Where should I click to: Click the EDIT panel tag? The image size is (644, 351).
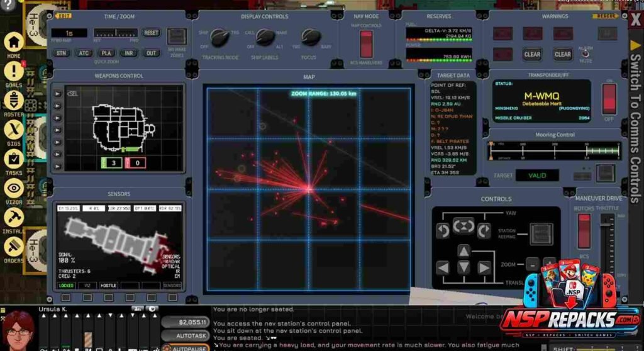click(64, 16)
